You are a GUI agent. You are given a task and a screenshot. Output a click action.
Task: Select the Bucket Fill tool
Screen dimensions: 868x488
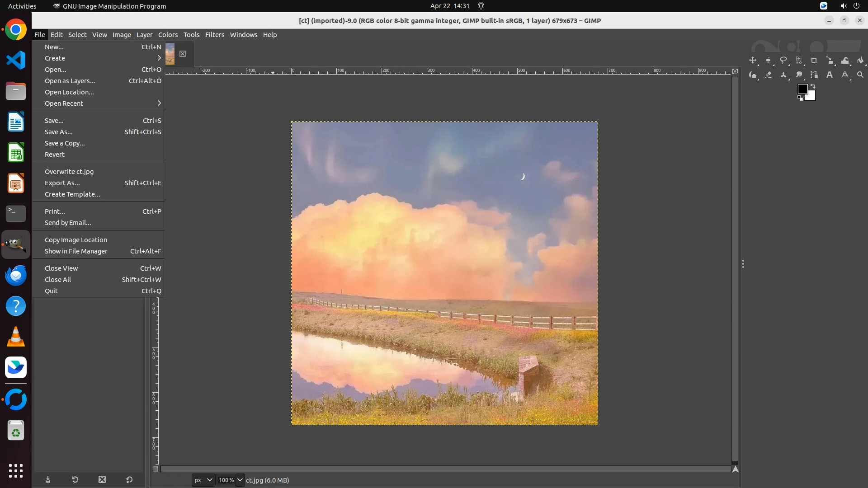tap(860, 61)
